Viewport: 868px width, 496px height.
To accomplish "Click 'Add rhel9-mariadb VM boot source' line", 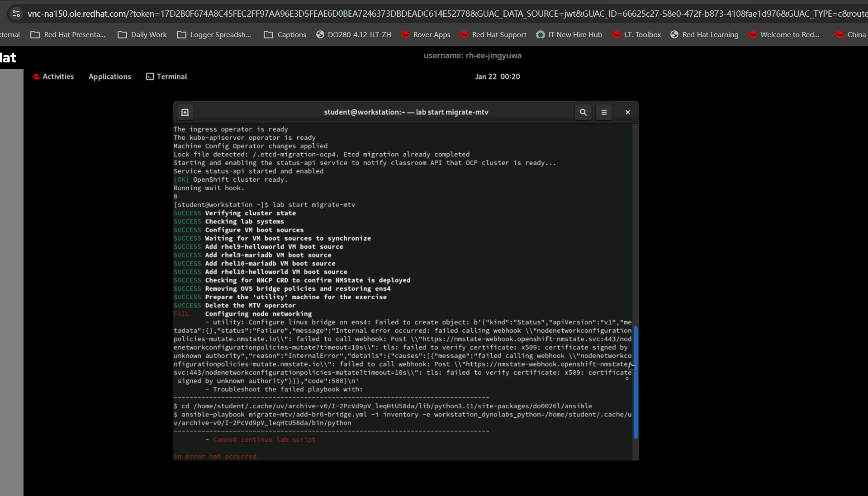I will (268, 255).
